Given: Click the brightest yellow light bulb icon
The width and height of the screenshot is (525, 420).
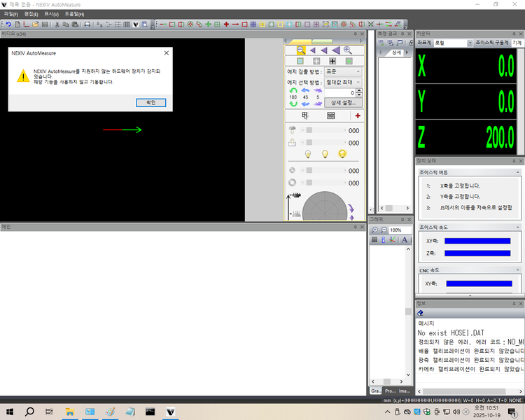Looking at the screenshot, I should [342, 154].
